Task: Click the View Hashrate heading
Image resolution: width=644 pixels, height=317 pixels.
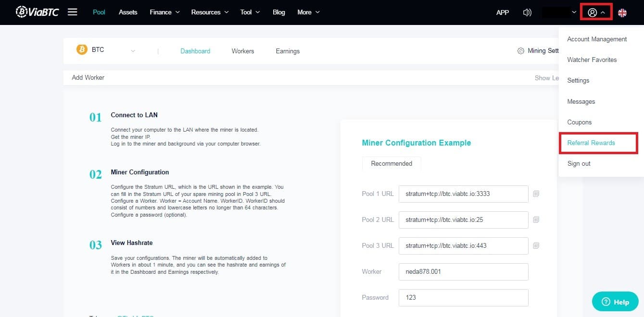Action: click(132, 243)
